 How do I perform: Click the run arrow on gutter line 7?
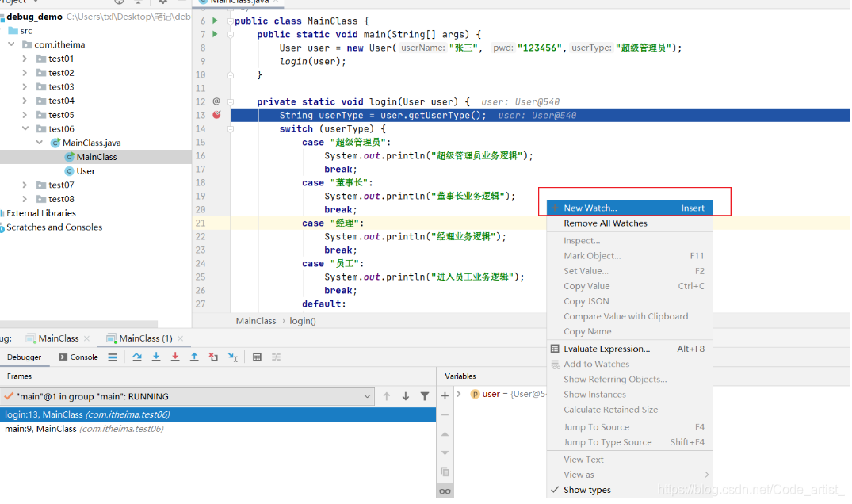pyautogui.click(x=215, y=34)
